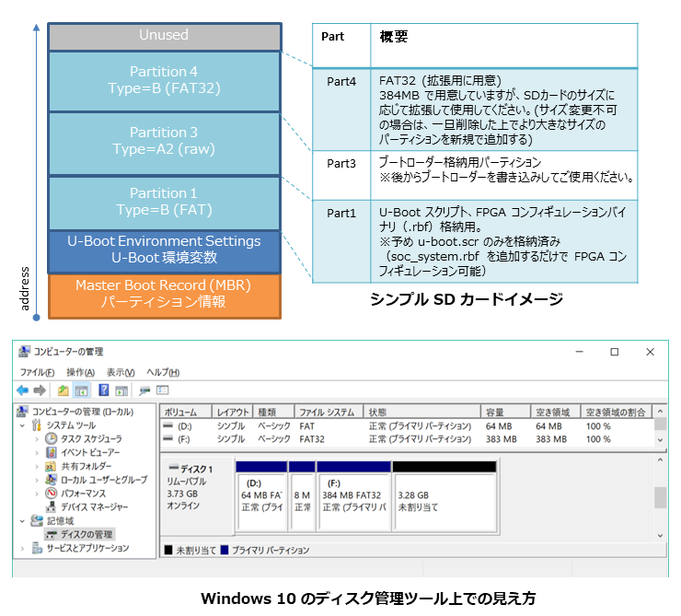The image size is (681, 616).
Task: Select the Task Scheduler clock icon
Action: (x=52, y=439)
